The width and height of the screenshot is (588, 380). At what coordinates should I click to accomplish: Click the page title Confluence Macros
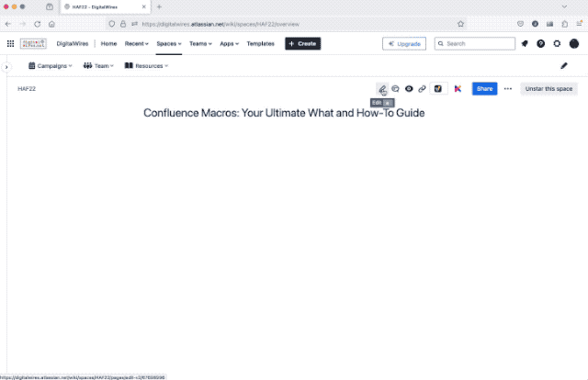(x=284, y=113)
